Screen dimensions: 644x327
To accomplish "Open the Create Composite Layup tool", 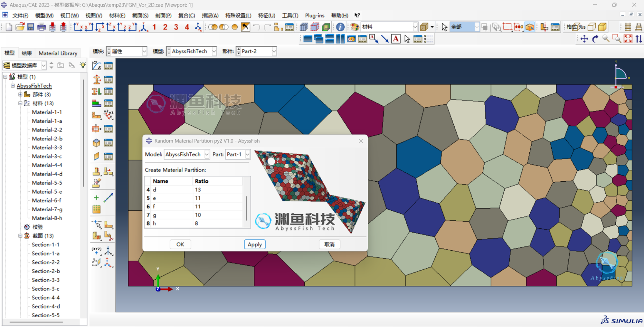I will (97, 103).
